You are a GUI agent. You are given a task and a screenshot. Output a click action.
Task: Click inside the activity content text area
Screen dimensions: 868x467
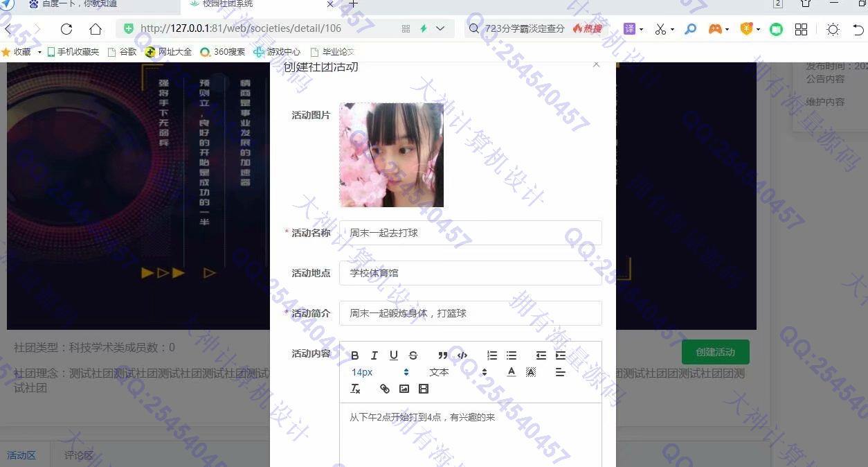coord(471,435)
